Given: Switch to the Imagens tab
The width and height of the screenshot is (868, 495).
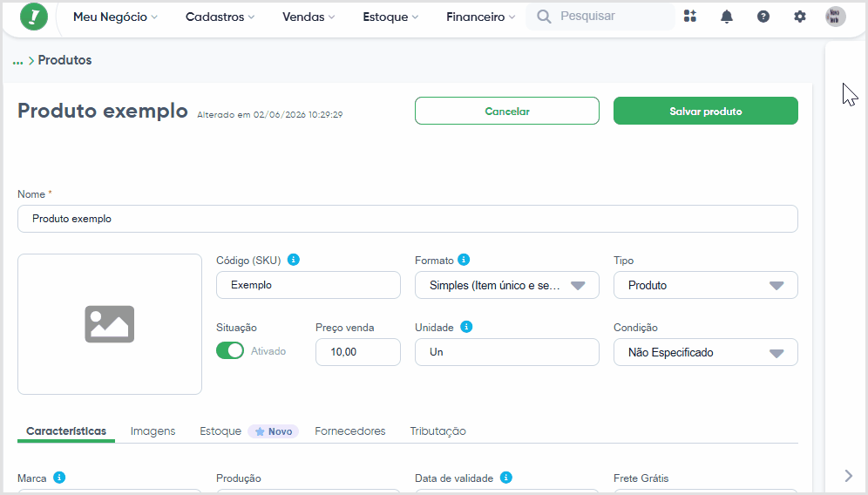Looking at the screenshot, I should (x=153, y=431).
